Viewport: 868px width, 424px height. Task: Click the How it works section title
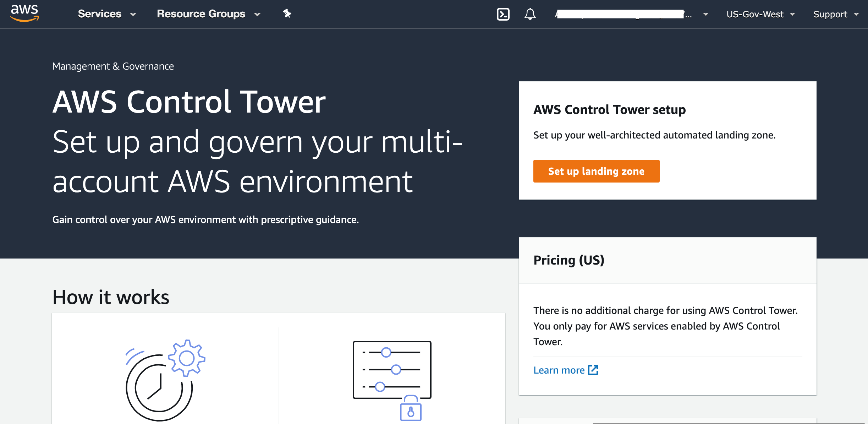pos(110,297)
